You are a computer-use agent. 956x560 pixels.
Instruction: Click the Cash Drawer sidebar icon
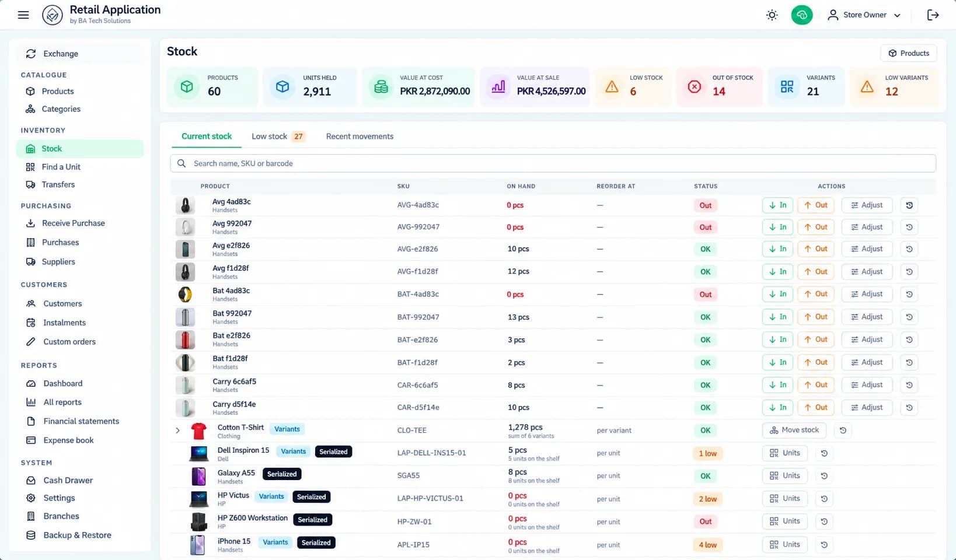[x=31, y=481]
